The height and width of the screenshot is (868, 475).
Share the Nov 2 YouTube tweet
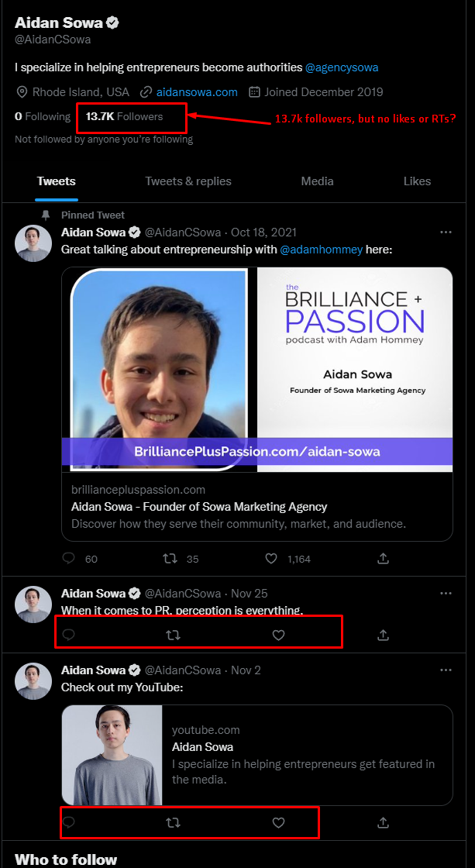383,822
